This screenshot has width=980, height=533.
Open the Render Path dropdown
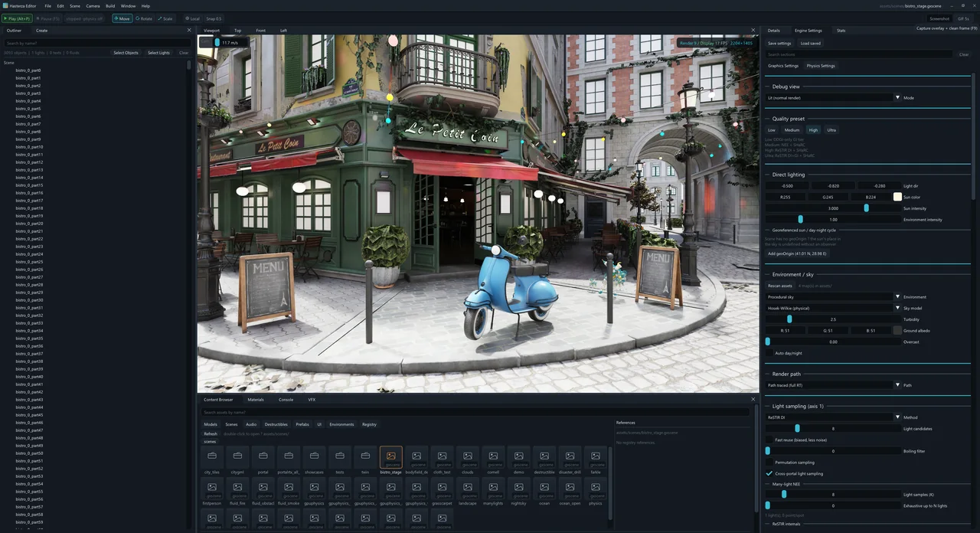pos(833,385)
